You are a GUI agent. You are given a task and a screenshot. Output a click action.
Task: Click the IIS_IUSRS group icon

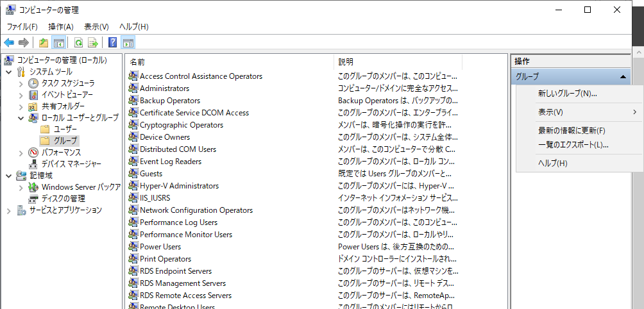[133, 198]
